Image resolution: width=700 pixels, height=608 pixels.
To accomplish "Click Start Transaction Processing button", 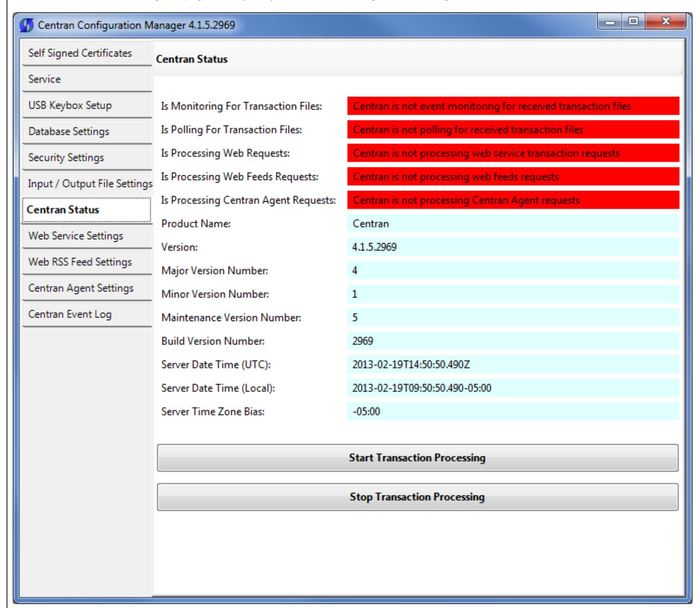I will pos(418,458).
